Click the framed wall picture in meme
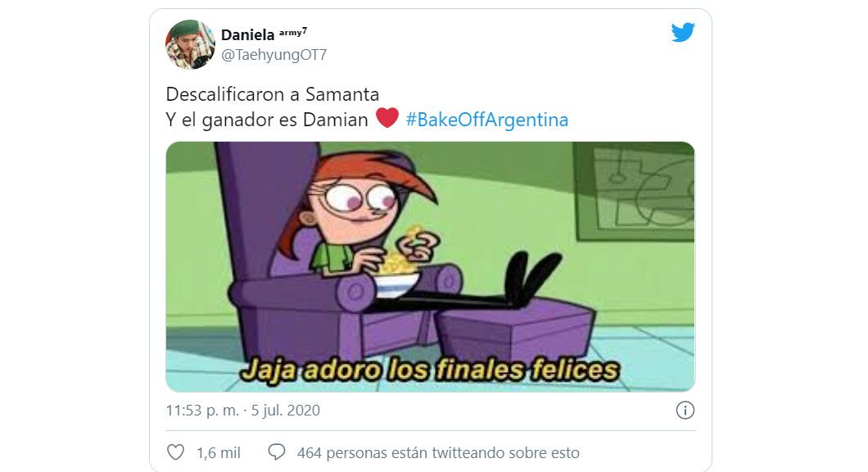Screen dimensions: 868x472 click(x=635, y=191)
